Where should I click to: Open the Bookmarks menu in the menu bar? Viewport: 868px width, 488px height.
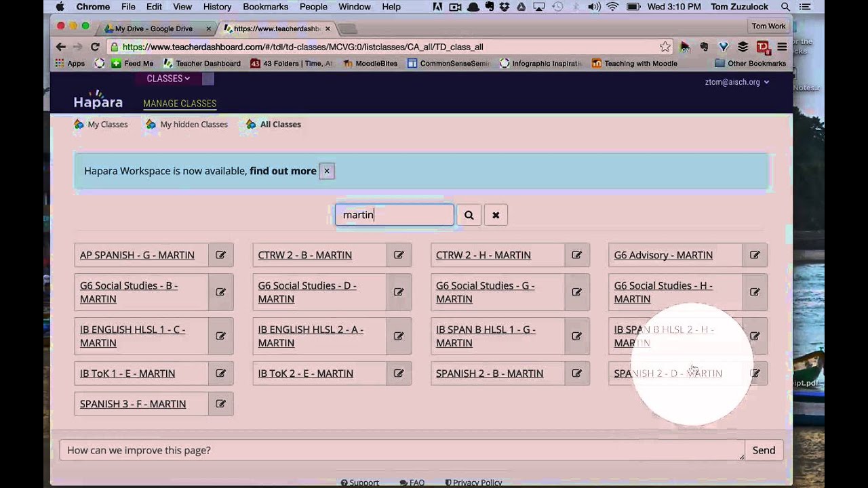tap(265, 7)
